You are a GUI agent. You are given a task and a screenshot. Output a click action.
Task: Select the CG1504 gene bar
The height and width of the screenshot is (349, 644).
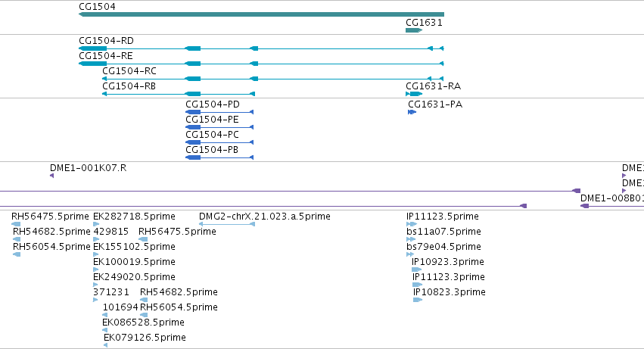pos(261,14)
